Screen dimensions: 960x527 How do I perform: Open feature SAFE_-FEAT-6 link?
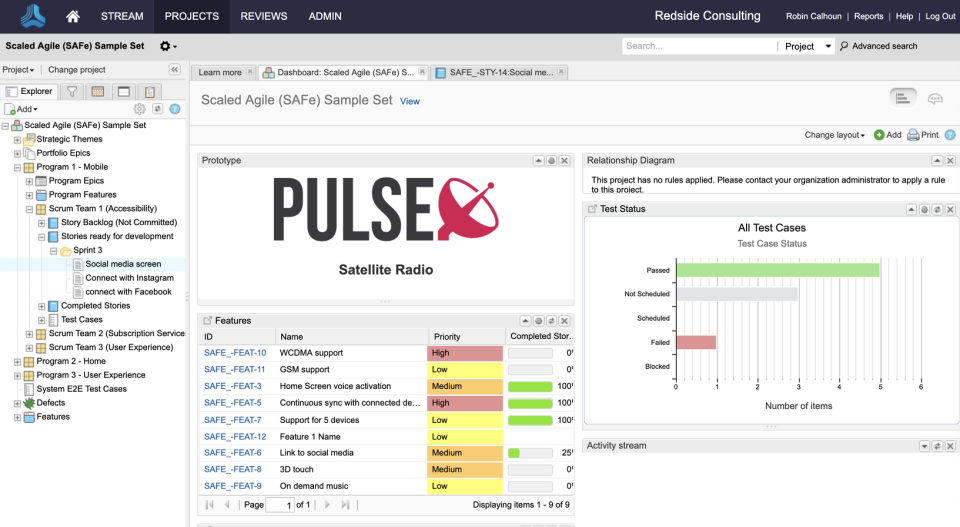pos(233,452)
